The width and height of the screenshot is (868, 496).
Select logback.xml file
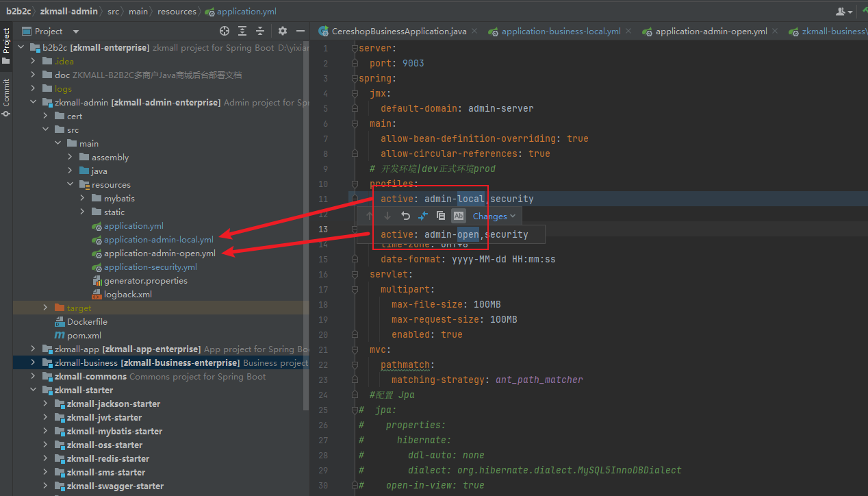coord(127,294)
